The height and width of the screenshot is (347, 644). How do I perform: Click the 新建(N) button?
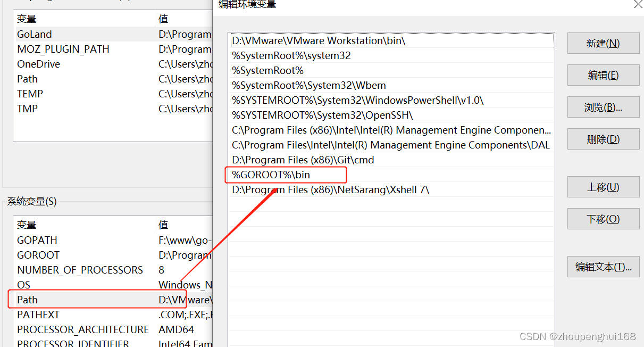tap(603, 43)
